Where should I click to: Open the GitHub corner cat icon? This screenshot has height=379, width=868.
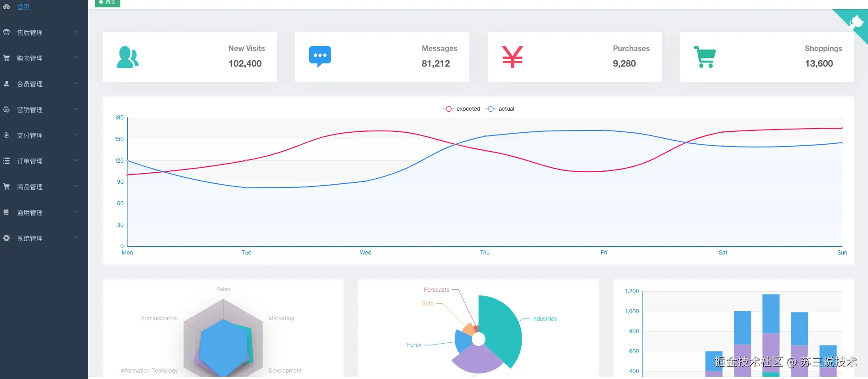coord(856,22)
